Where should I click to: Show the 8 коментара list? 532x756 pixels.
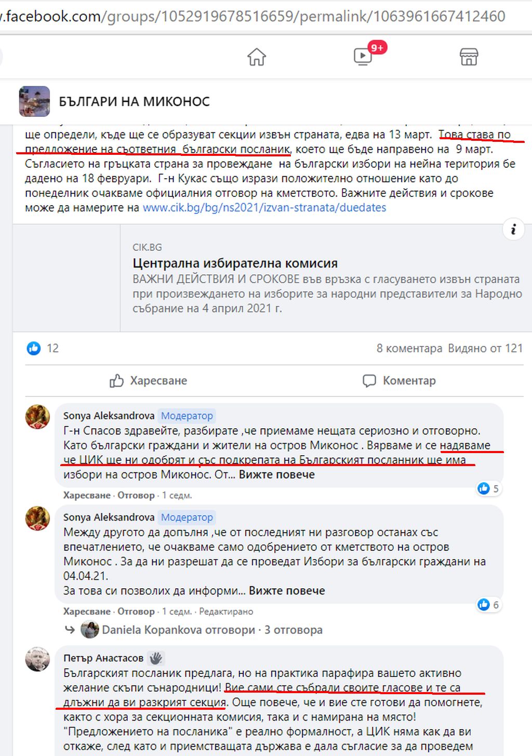409,348
